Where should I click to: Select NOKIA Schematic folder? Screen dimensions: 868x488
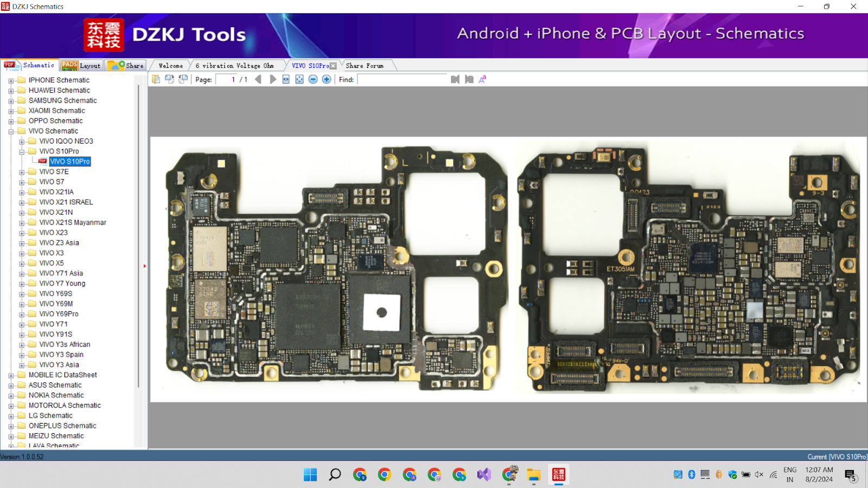click(56, 395)
